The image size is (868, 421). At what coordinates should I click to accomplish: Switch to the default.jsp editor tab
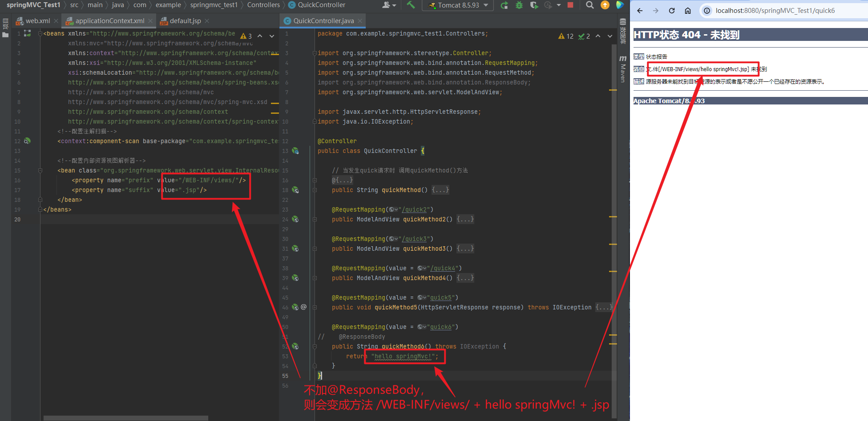pos(185,21)
